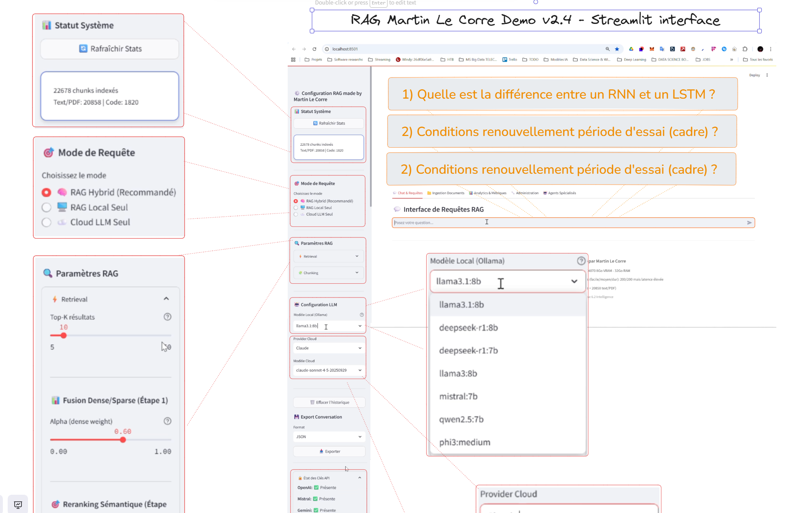Click the robot icon next to Configuration LLM
The width and height of the screenshot is (812, 513).
(x=296, y=304)
